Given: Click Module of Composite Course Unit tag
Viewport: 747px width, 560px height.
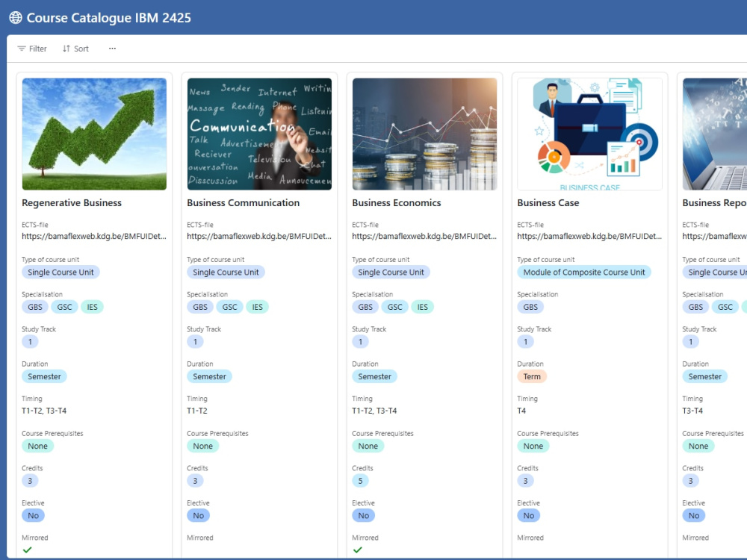Looking at the screenshot, I should click(584, 273).
